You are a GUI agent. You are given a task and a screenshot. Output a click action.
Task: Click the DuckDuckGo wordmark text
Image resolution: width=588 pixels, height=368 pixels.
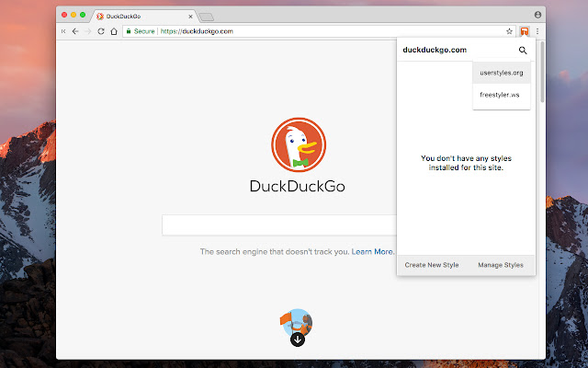(x=298, y=186)
